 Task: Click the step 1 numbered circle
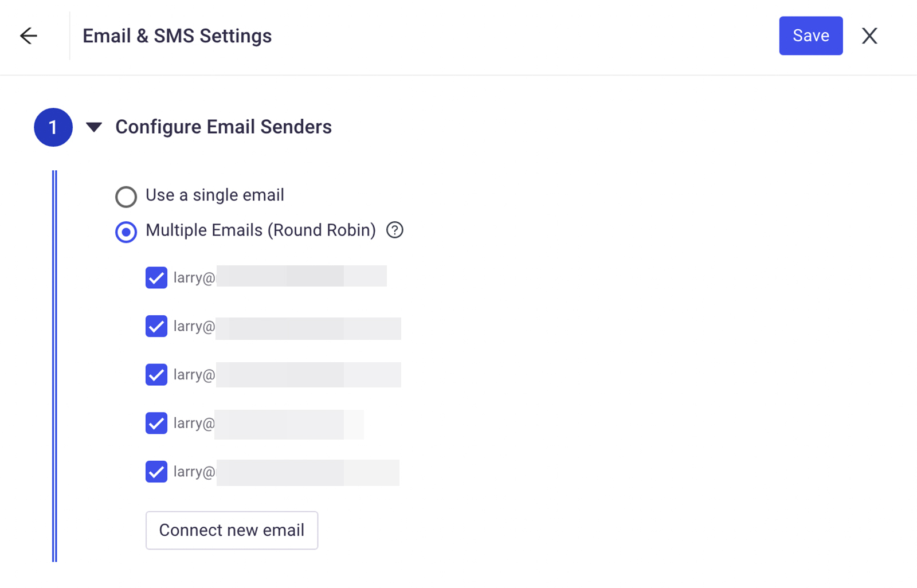tap(53, 127)
